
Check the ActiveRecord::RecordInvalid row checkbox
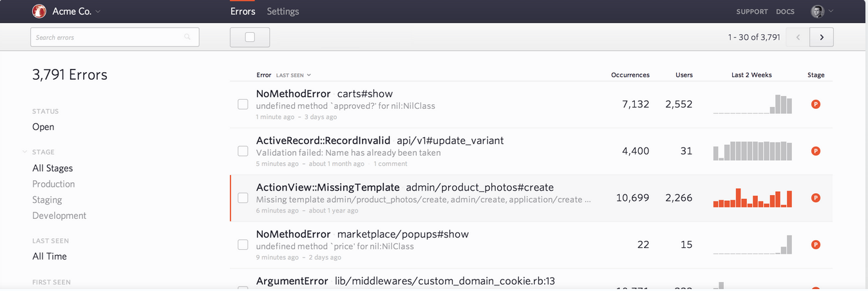(x=243, y=151)
